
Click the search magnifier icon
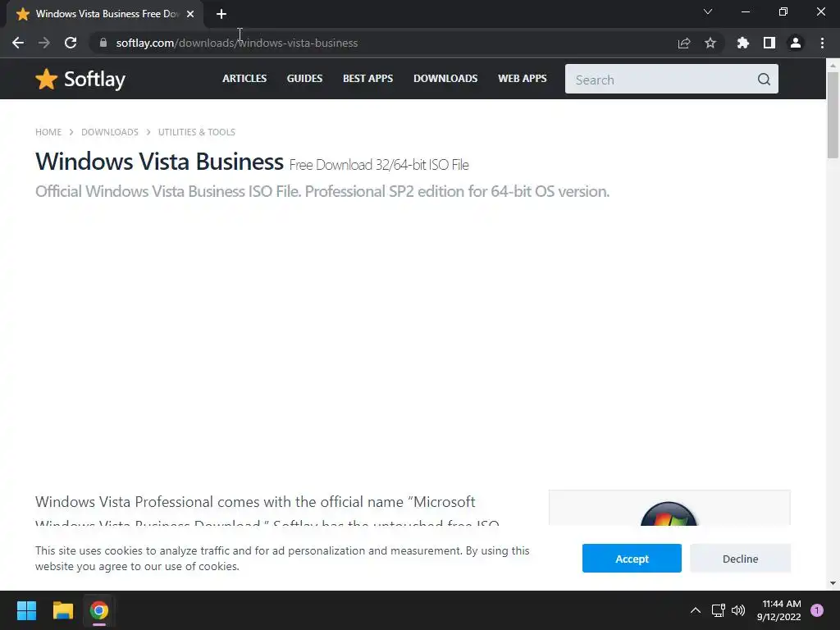[x=764, y=80]
